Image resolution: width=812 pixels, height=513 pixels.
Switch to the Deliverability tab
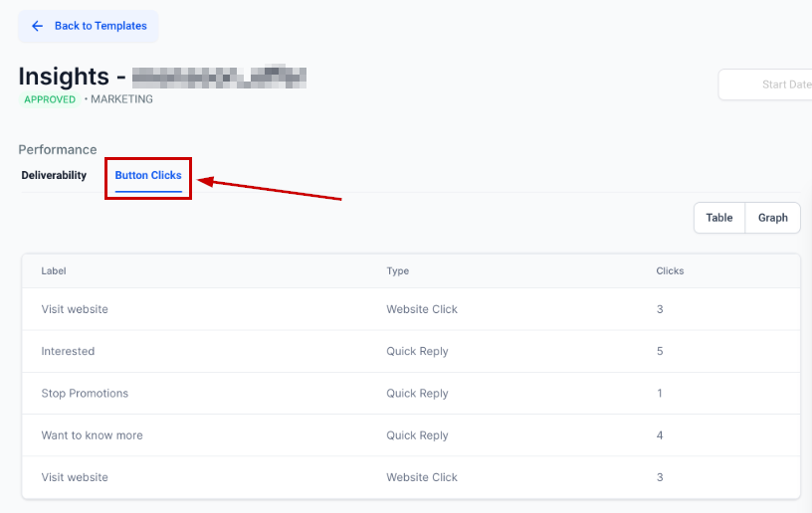(x=54, y=176)
